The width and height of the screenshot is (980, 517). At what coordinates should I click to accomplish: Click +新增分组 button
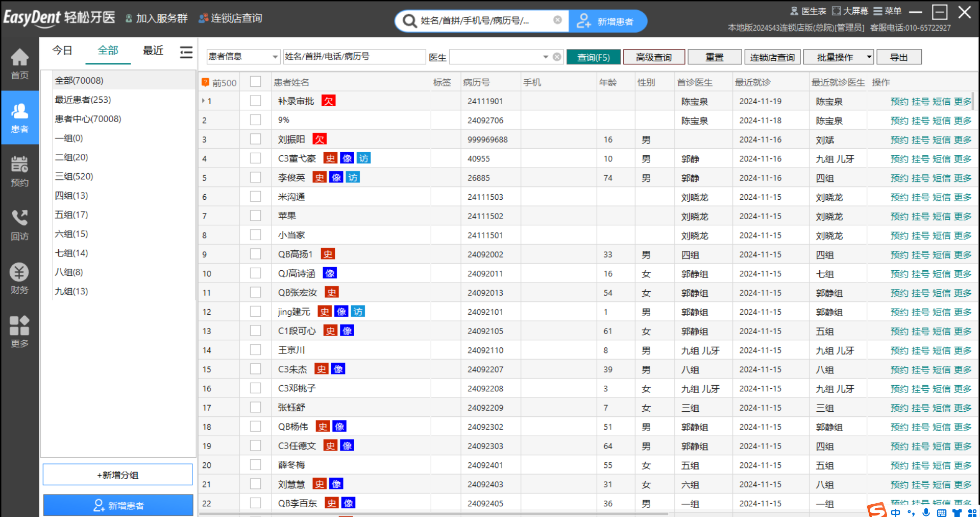click(x=118, y=475)
